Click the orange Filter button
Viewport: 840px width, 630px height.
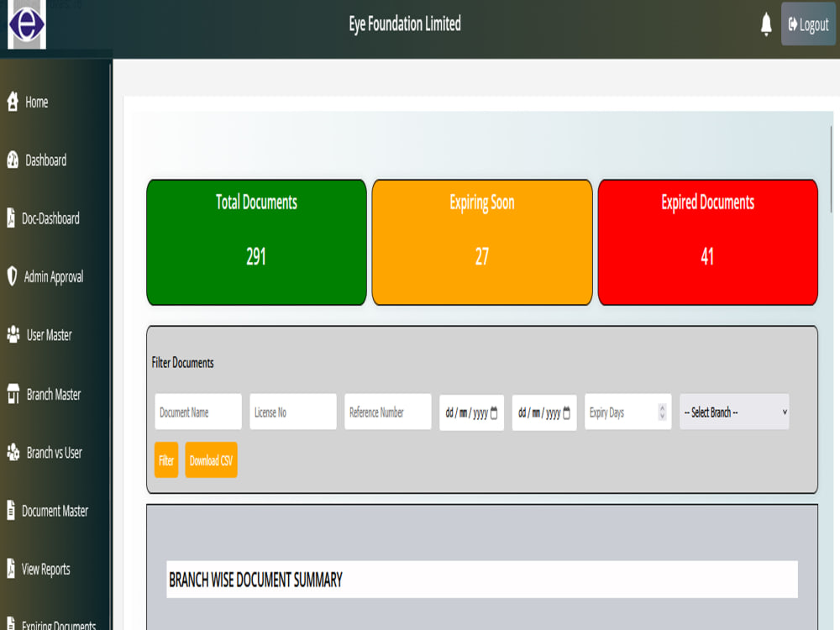click(x=166, y=460)
